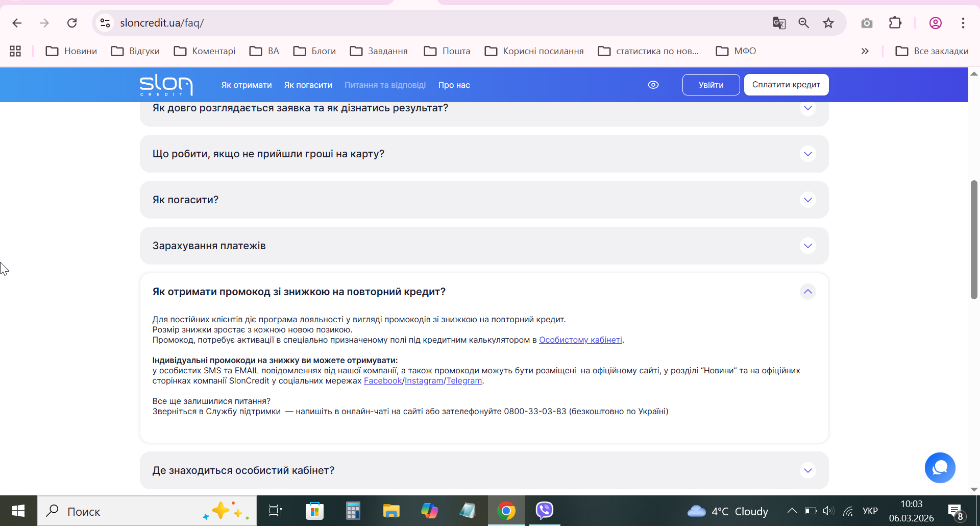Bookmark this page with the star icon
Image resolution: width=980 pixels, height=526 pixels.
828,23
